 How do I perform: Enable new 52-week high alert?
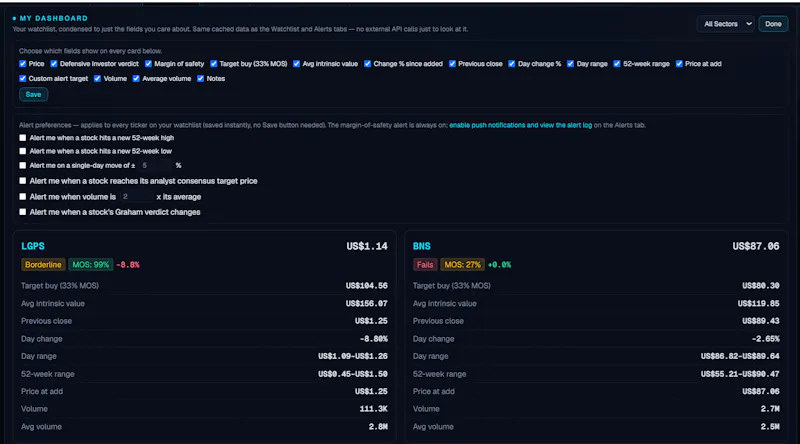pos(22,138)
